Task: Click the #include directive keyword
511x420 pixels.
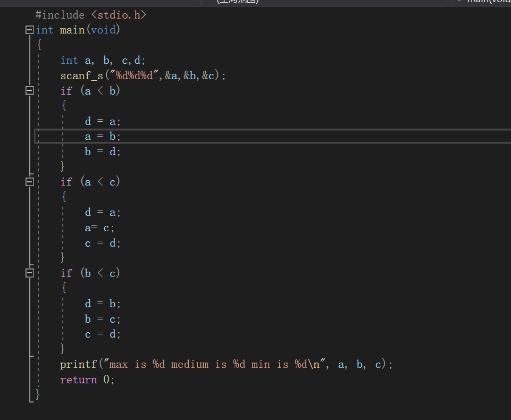Action: (60, 15)
